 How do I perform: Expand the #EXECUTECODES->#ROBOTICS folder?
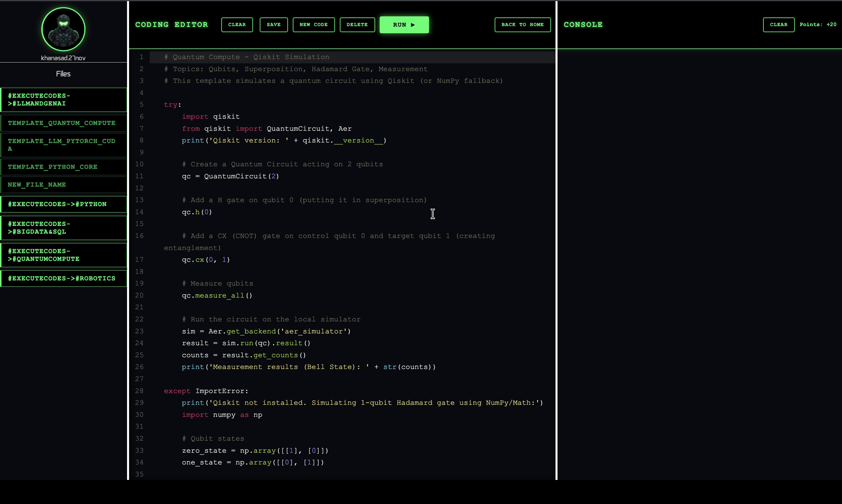pyautogui.click(x=64, y=278)
